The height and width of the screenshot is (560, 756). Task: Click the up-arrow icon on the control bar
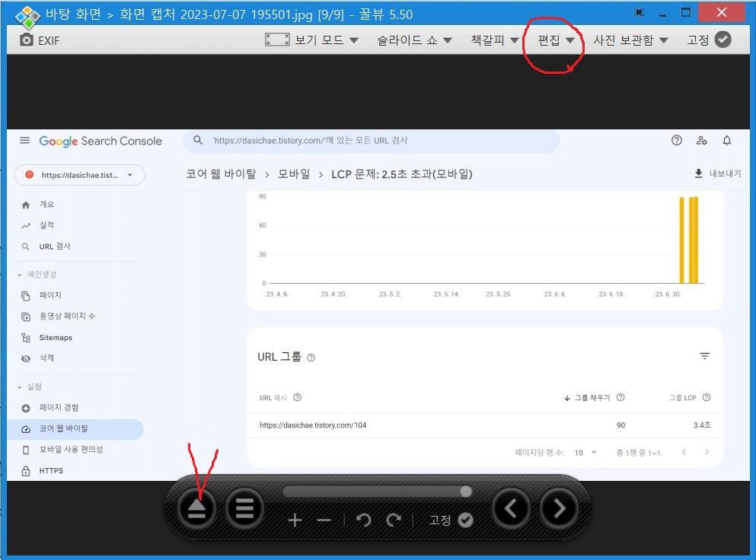196,508
